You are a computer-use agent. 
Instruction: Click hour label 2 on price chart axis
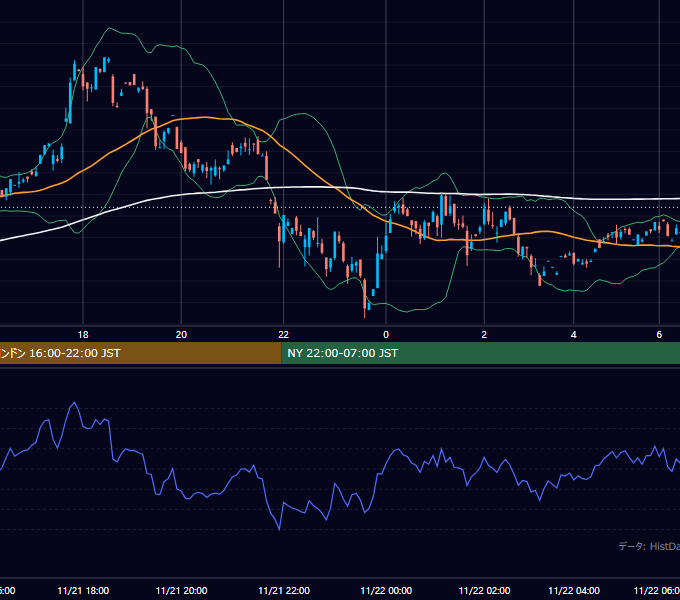click(x=484, y=335)
